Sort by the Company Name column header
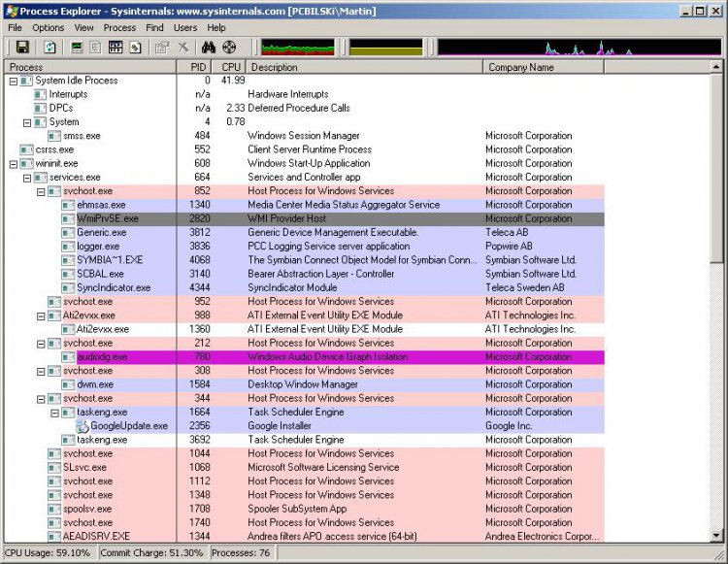 pos(544,67)
